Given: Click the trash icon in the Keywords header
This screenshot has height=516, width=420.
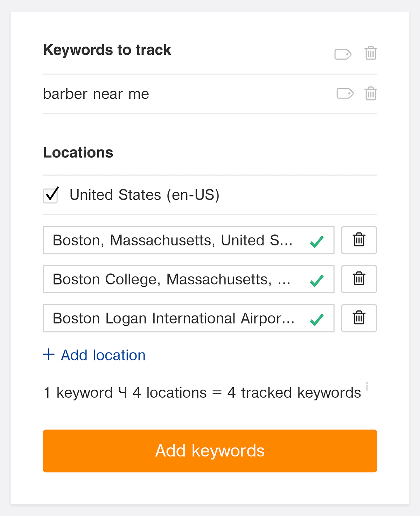Looking at the screenshot, I should point(371,53).
